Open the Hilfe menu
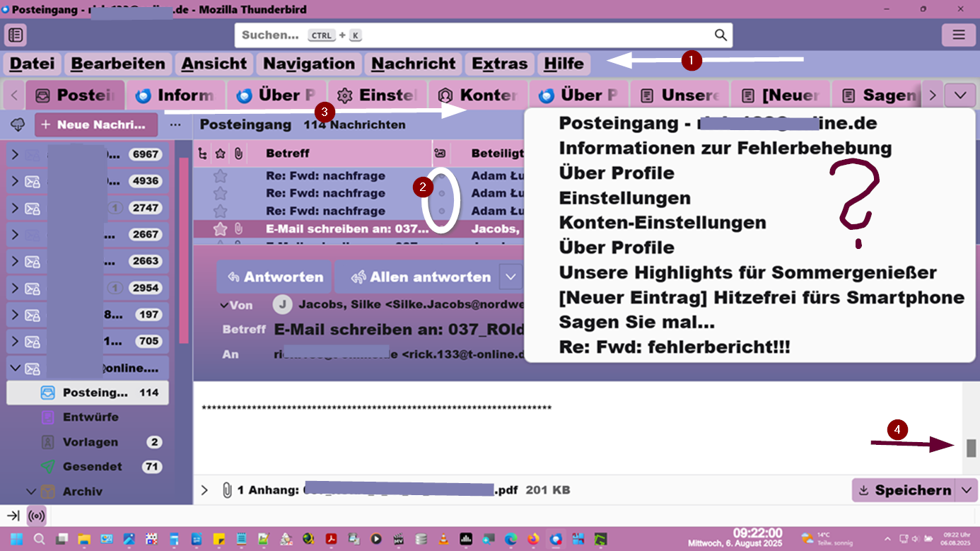 (564, 64)
